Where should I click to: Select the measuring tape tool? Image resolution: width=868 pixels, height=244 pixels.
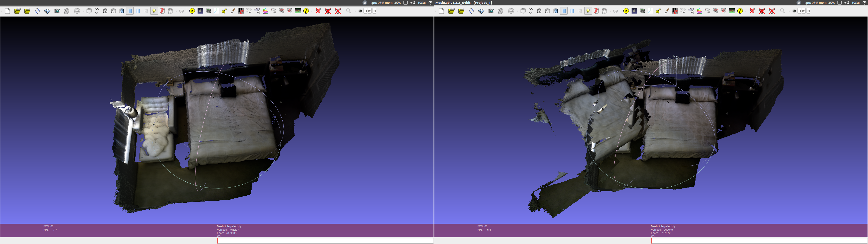(x=224, y=11)
